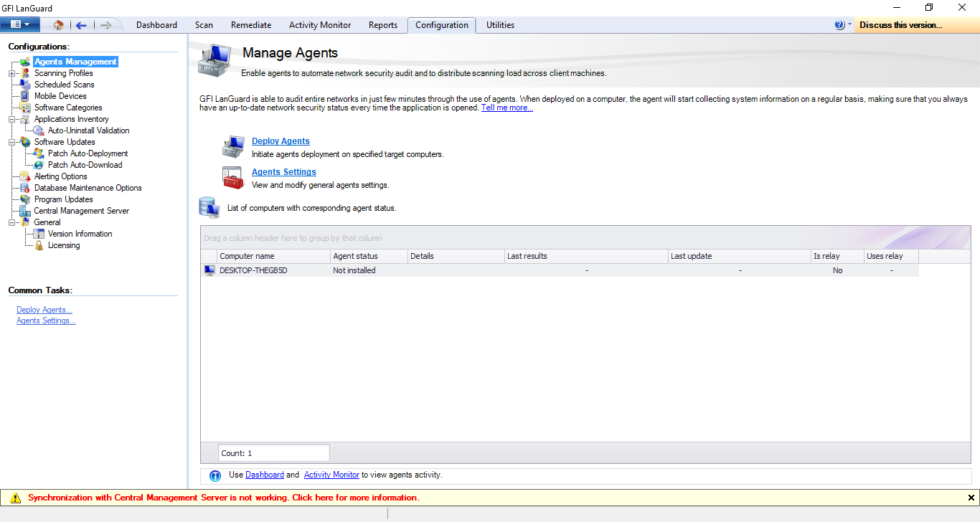
Task: Click the Details column header
Action: pyautogui.click(x=456, y=256)
